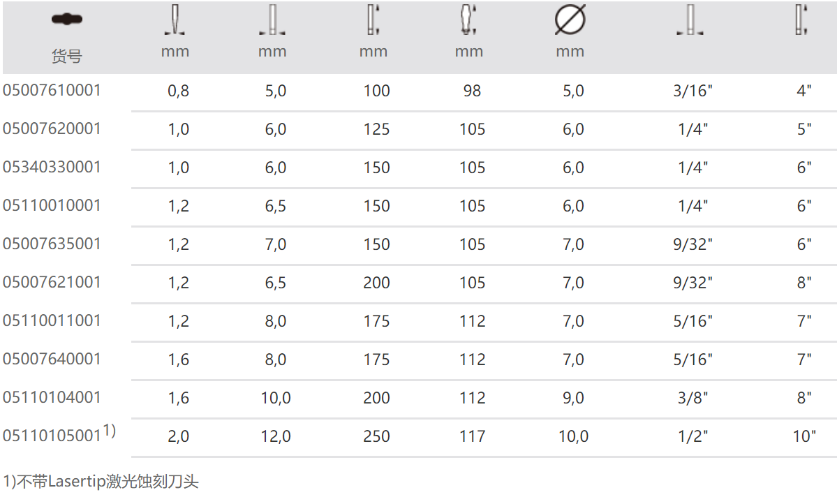
Task: Click the handle length icon above 98
Action: pos(468,20)
